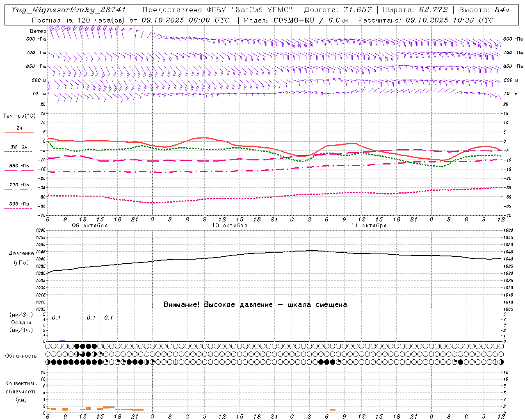Click the orange convective cloud bar on 11 октября
This screenshot has height=420, width=525.
pyautogui.click(x=333, y=410)
